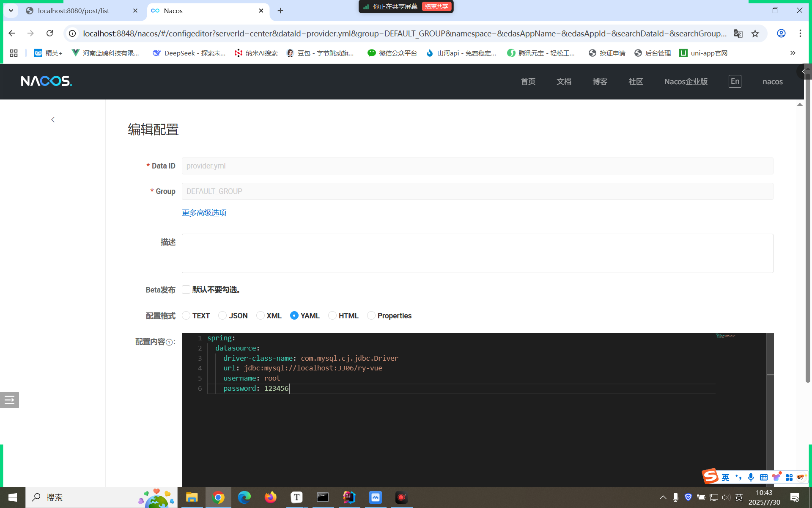The height and width of the screenshot is (508, 812).
Task: Click Sogou input method logo
Action: tap(710, 476)
